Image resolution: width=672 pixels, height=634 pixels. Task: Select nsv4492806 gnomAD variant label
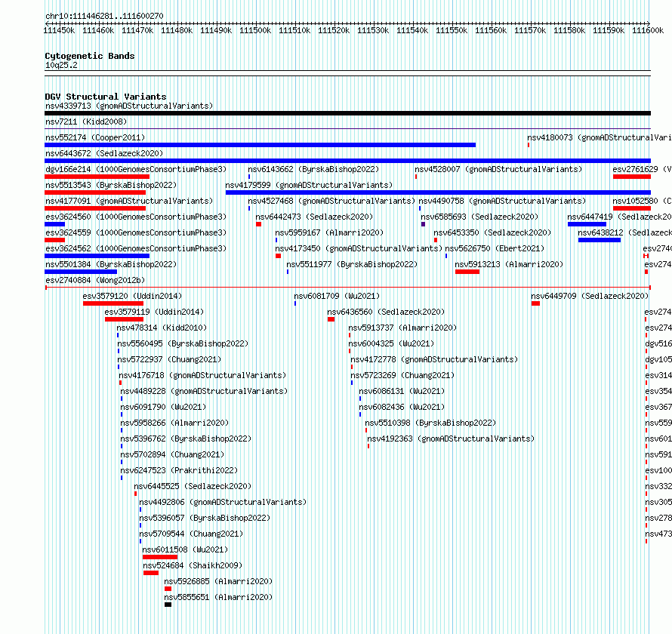223,502
